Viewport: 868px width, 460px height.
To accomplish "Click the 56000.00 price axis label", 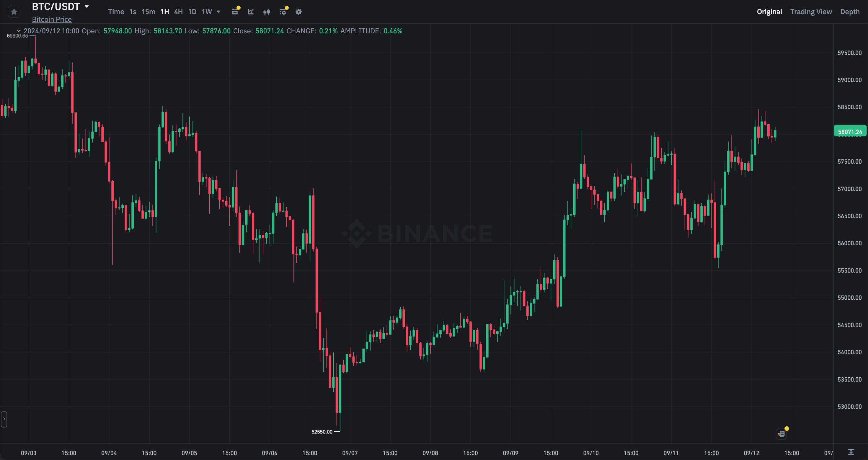I will pos(849,243).
